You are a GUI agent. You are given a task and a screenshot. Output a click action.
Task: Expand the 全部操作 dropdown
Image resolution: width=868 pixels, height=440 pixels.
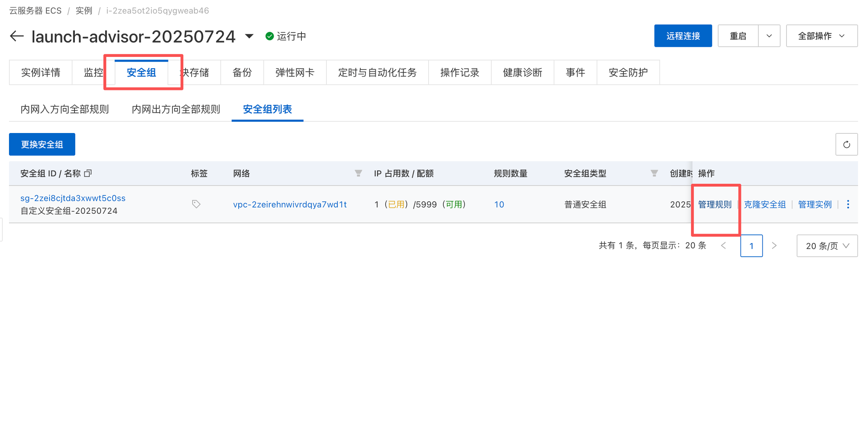[x=822, y=35]
